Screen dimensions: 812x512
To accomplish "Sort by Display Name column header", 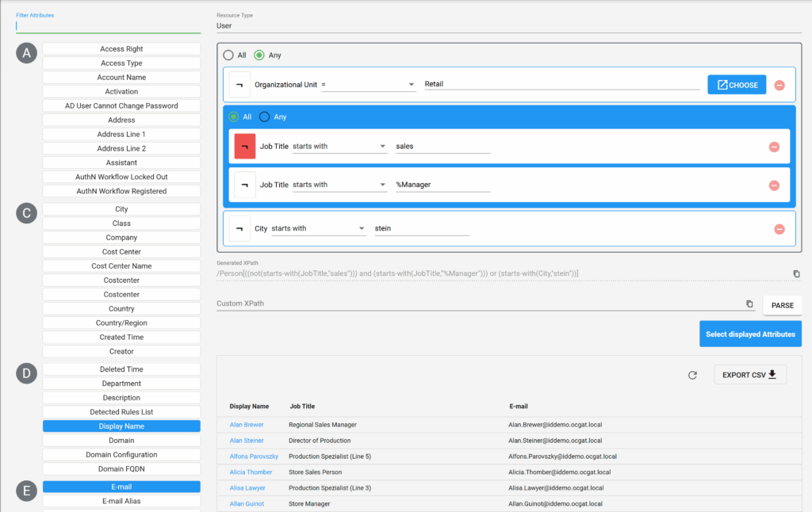I will point(249,407).
